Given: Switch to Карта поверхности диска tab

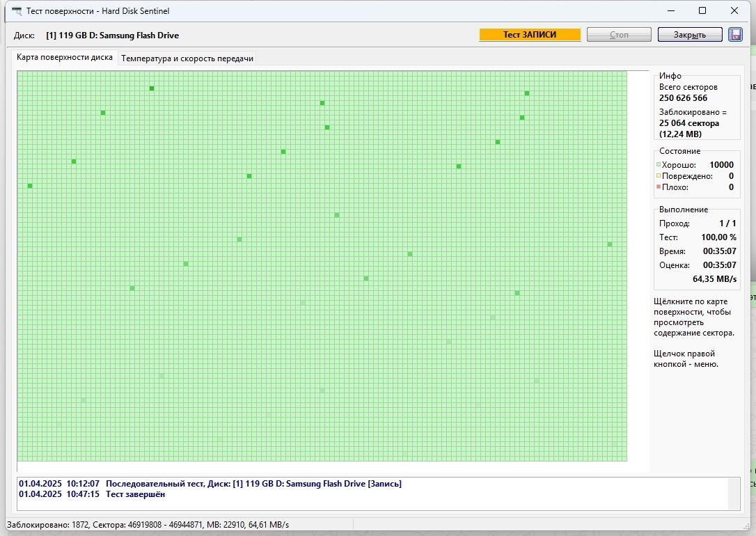Looking at the screenshot, I should [65, 58].
